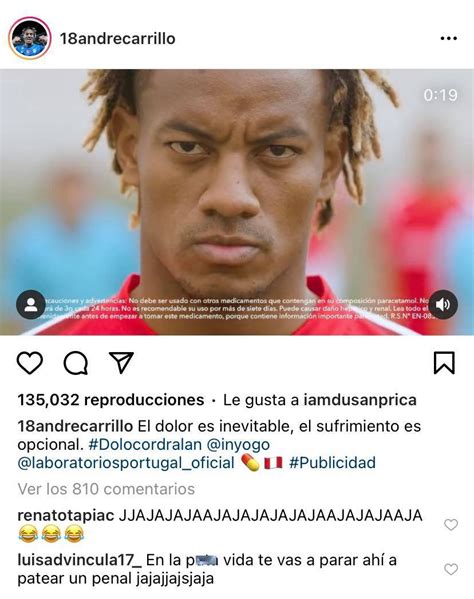Like renatotapiac's comment

(451, 525)
